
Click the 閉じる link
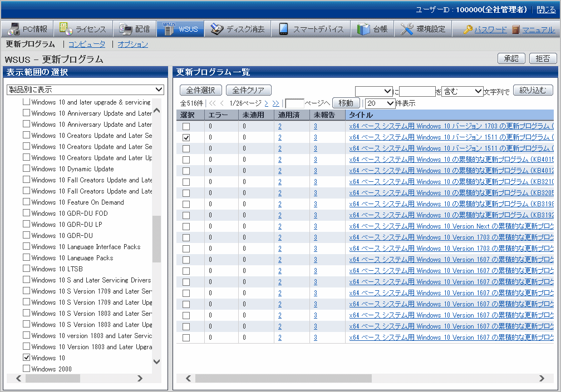click(x=547, y=9)
